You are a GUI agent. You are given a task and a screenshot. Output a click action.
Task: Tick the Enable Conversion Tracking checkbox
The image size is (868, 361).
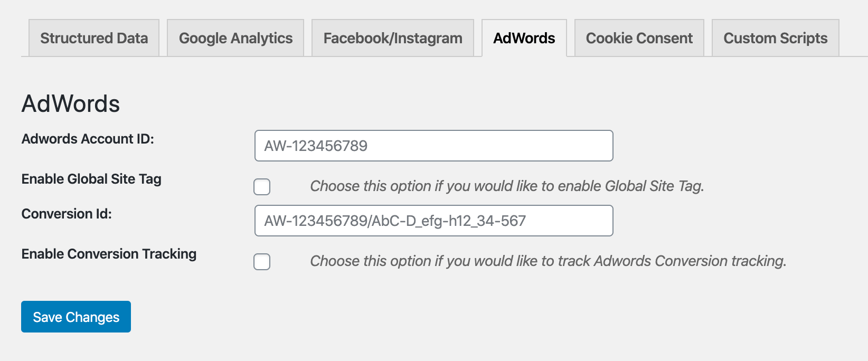[262, 262]
